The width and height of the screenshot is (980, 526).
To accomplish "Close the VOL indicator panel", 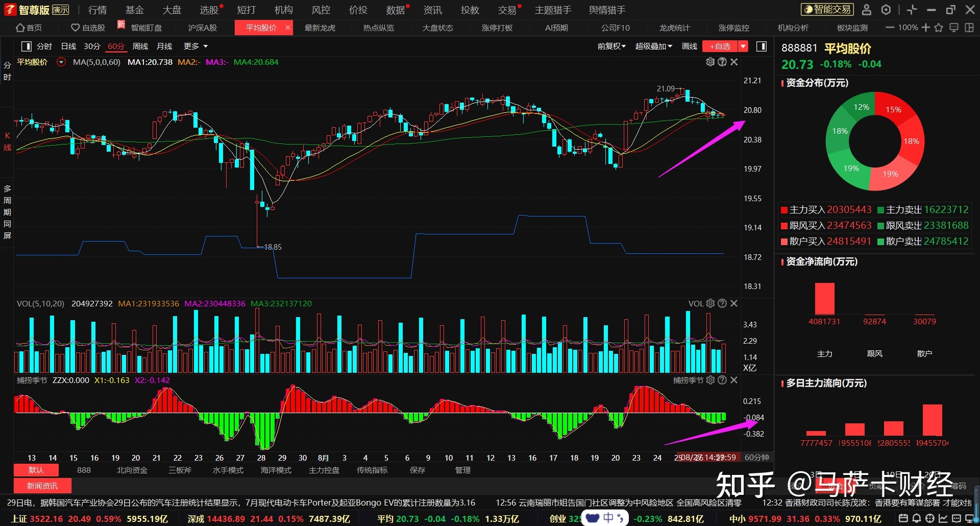I will point(734,303).
